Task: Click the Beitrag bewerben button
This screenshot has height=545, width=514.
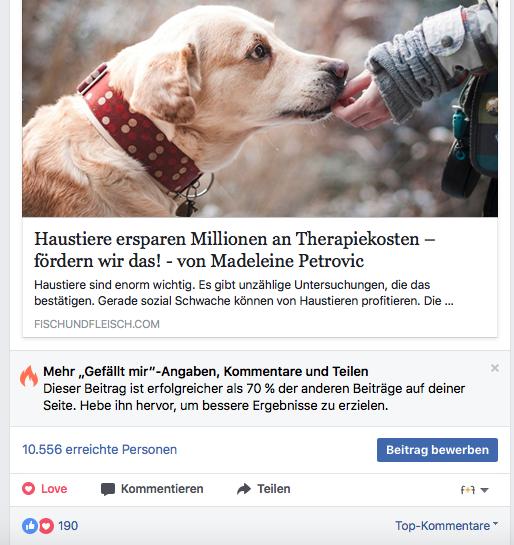Action: coord(437,450)
